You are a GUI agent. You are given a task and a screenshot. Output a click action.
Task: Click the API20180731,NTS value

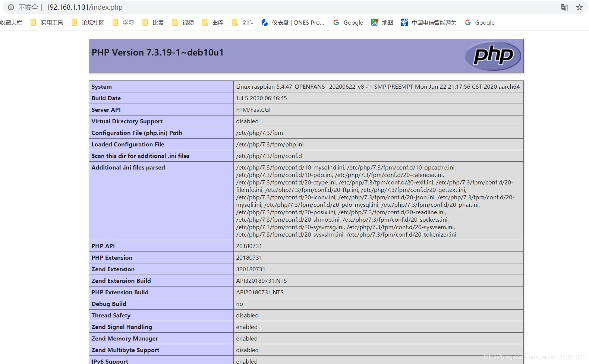tap(260, 292)
